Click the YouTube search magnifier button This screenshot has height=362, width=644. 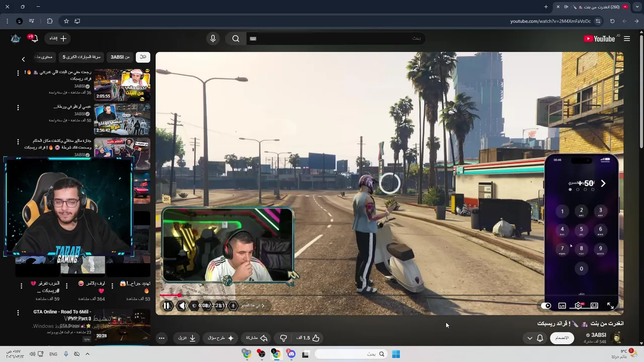pyautogui.click(x=235, y=38)
